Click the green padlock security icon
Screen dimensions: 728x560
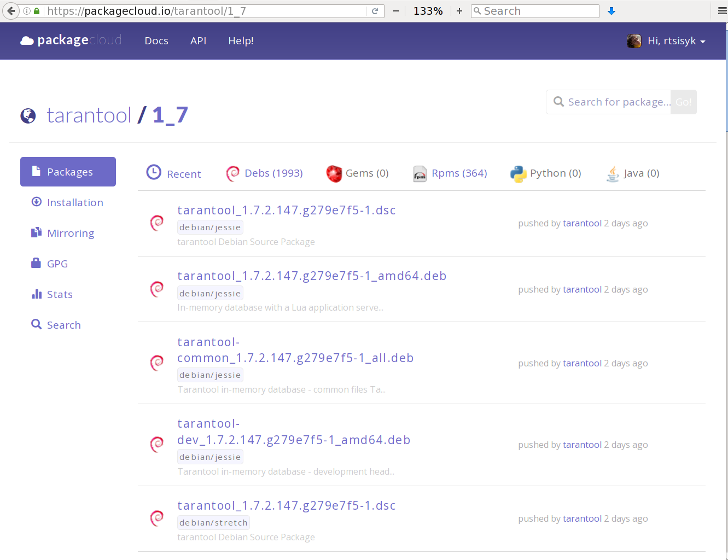tap(37, 11)
